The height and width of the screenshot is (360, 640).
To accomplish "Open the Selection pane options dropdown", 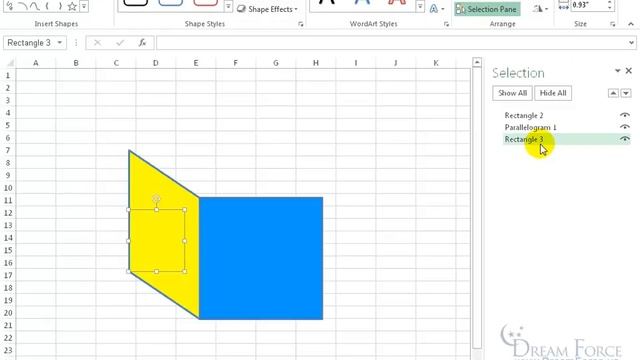I will (x=618, y=71).
